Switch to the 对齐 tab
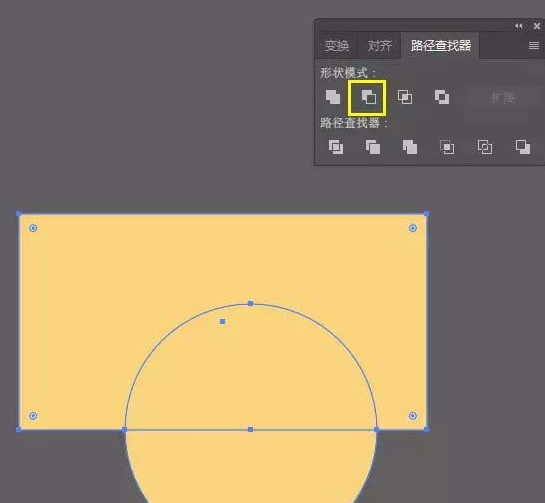545x503 pixels. 380,46
